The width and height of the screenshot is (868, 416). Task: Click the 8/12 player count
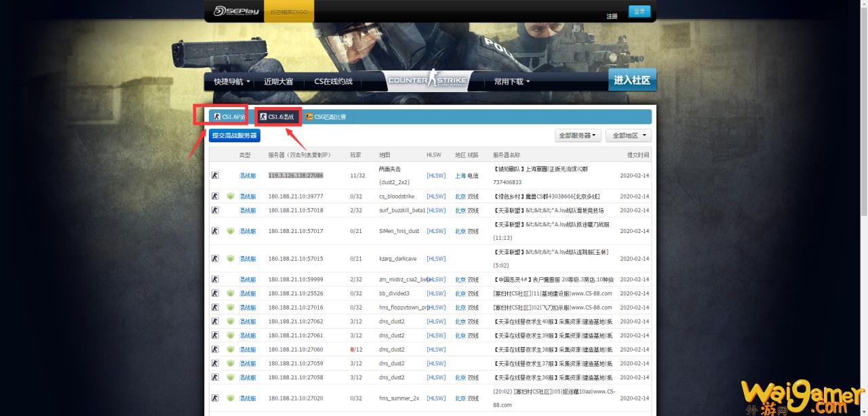point(357,350)
